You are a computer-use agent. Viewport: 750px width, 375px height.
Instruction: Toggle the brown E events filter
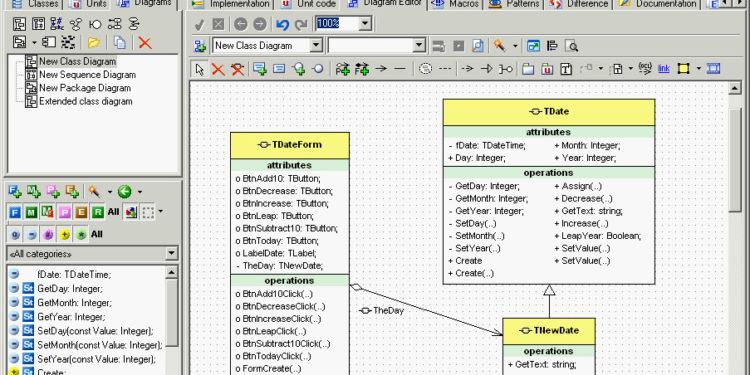point(81,211)
